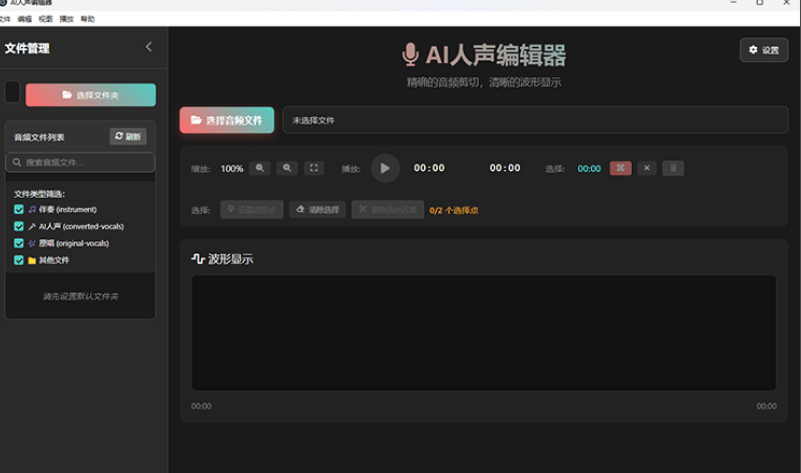Screen dimensions: 801x473
Task: Click the 选择音频文件 button
Action: (x=227, y=120)
